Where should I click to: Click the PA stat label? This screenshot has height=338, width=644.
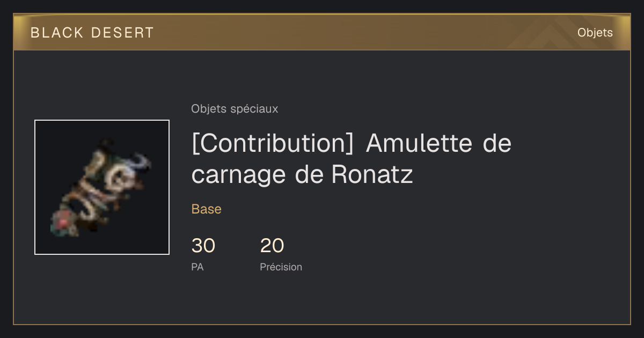tap(197, 267)
